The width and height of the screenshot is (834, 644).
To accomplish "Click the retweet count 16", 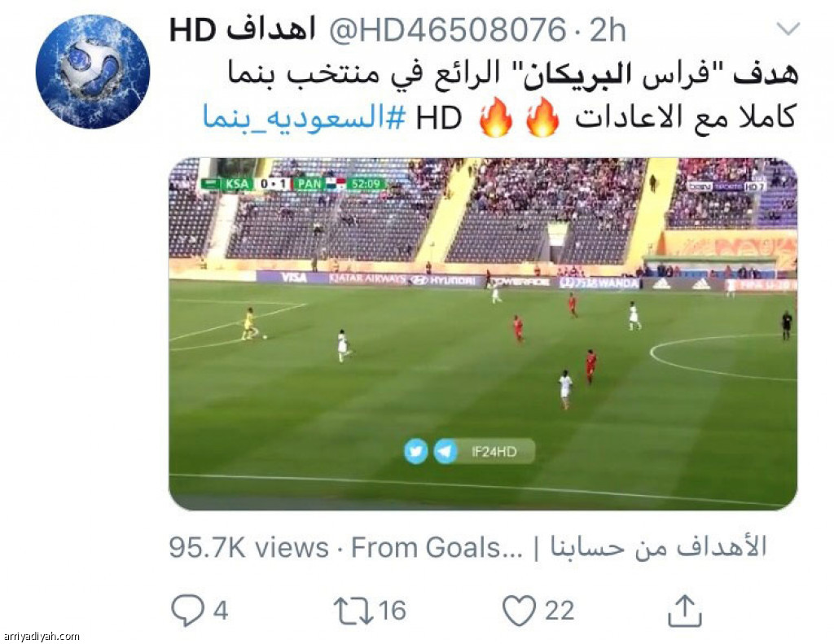I will pos(393,611).
